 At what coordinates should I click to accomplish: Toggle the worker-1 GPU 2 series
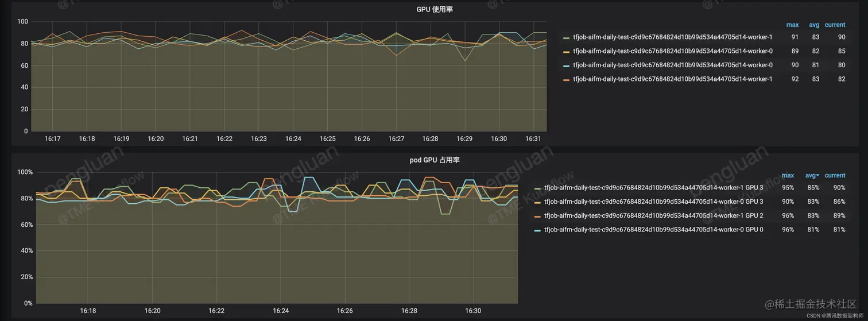pos(654,215)
